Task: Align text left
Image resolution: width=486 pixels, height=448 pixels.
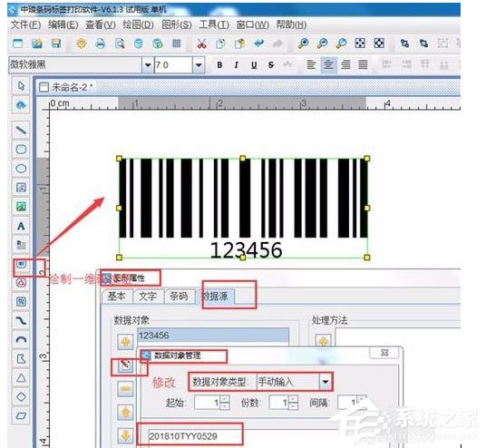Action: pos(311,64)
